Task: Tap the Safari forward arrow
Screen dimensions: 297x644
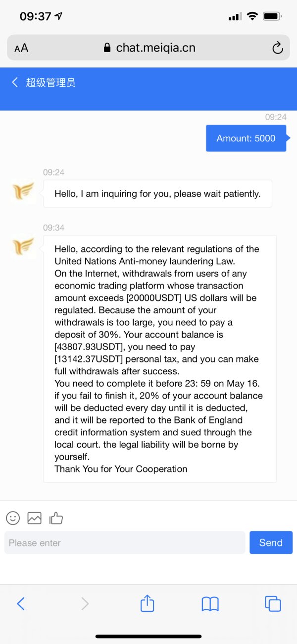Action: click(x=85, y=603)
